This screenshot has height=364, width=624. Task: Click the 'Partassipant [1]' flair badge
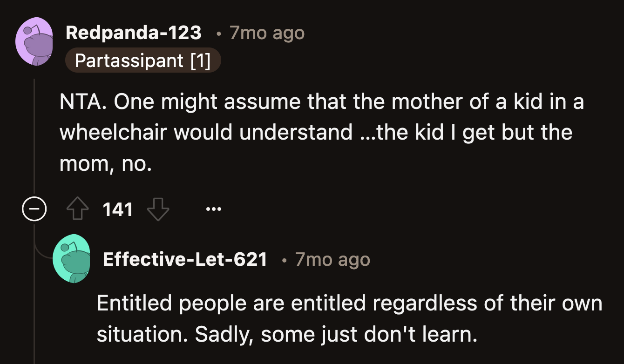[143, 60]
